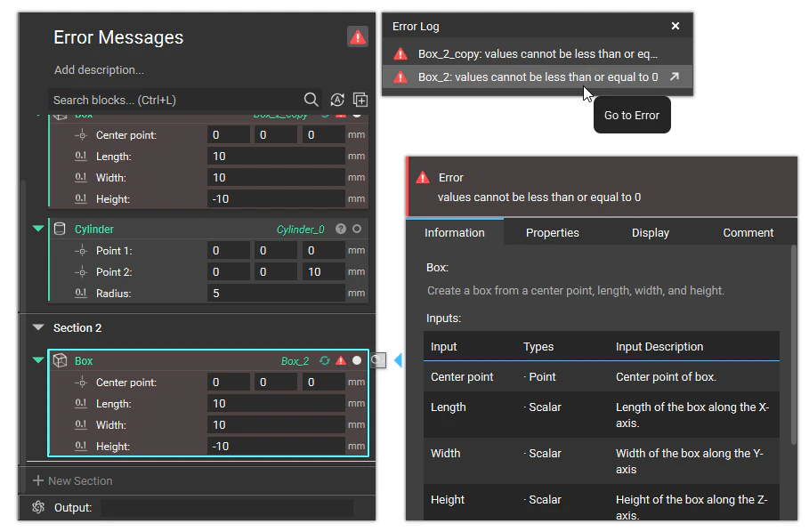This screenshot has height=532, width=809.
Task: Click the add block icon beside search bar
Action: point(360,100)
